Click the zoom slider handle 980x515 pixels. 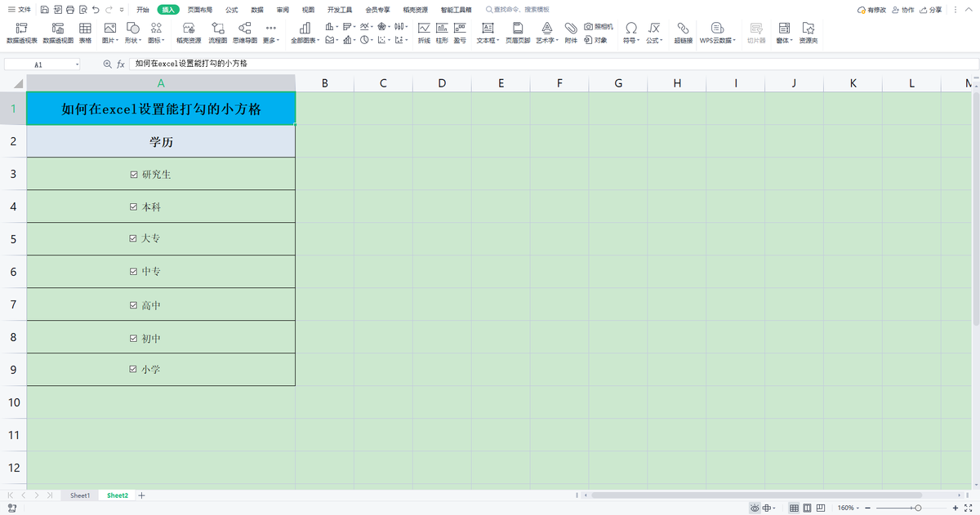pyautogui.click(x=918, y=508)
